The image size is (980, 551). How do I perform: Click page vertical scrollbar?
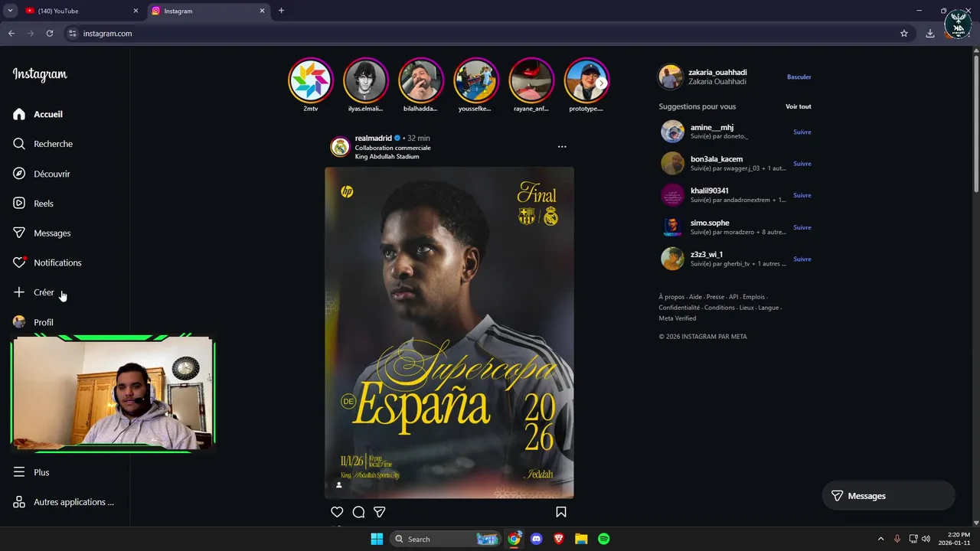(x=976, y=122)
